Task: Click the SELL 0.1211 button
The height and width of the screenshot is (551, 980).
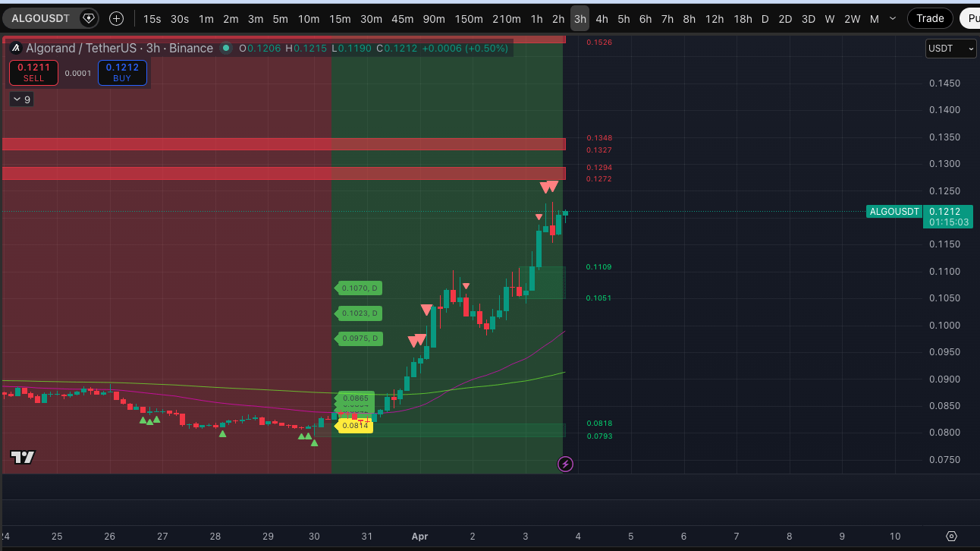Action: [x=33, y=73]
